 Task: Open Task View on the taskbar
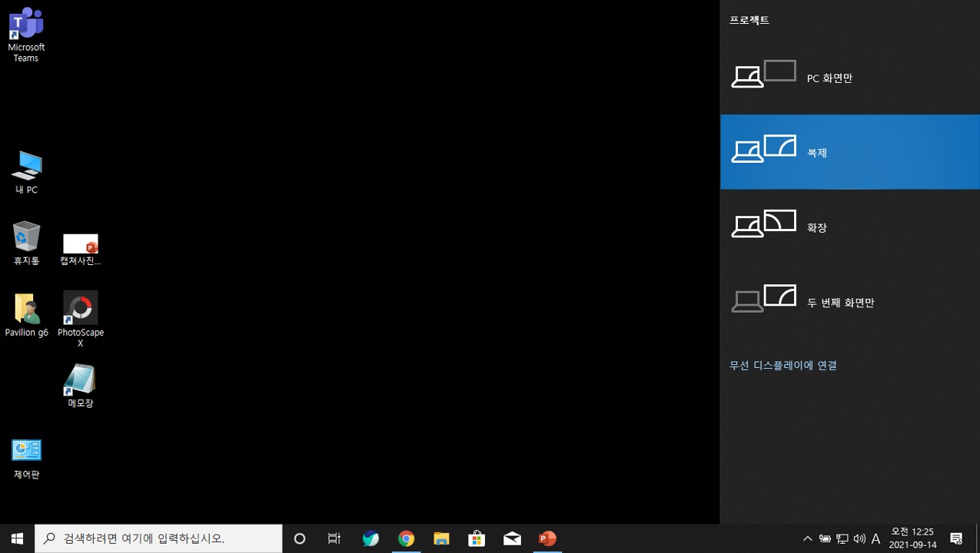point(334,538)
